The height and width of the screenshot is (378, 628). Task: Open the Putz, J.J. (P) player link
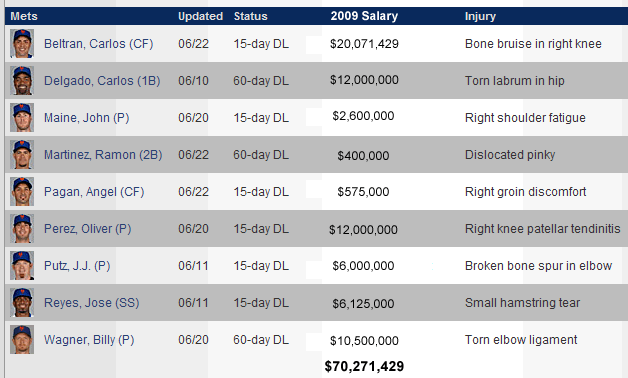pos(77,266)
